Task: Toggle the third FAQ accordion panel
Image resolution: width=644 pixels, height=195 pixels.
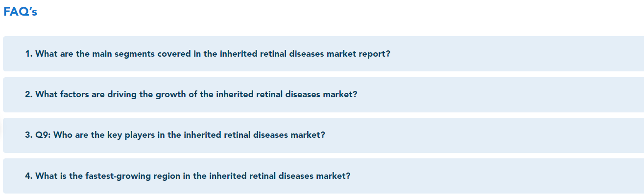Action: click(x=323, y=135)
